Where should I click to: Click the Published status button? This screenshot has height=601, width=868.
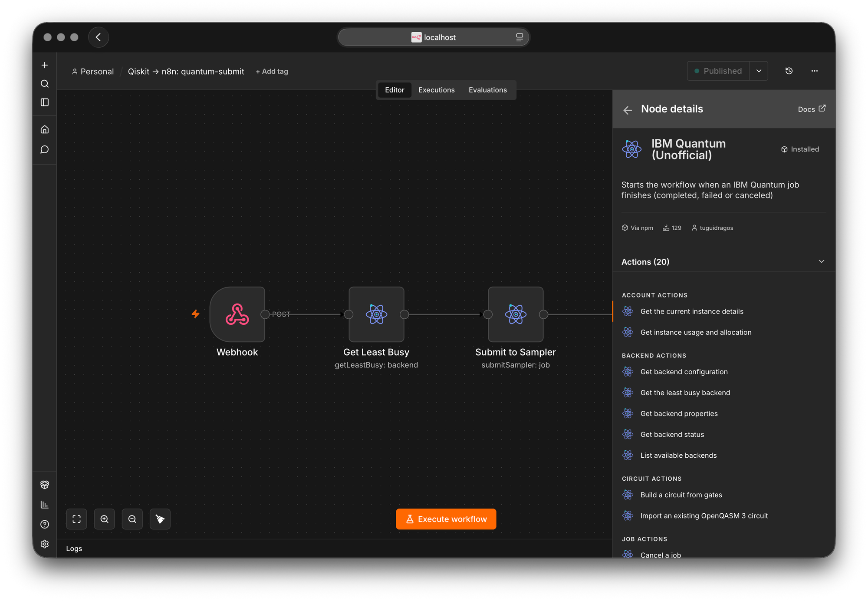click(x=718, y=71)
